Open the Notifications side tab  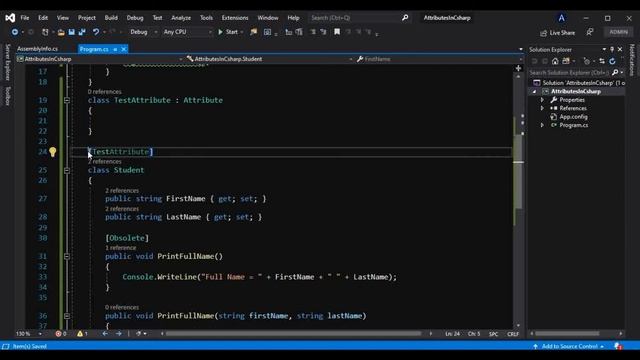pos(632,60)
